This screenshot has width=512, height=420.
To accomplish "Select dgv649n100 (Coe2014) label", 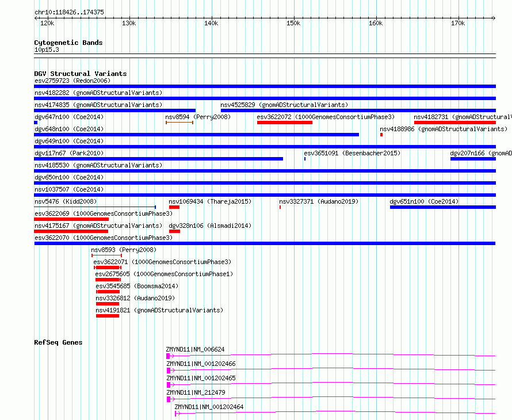I will [x=69, y=141].
